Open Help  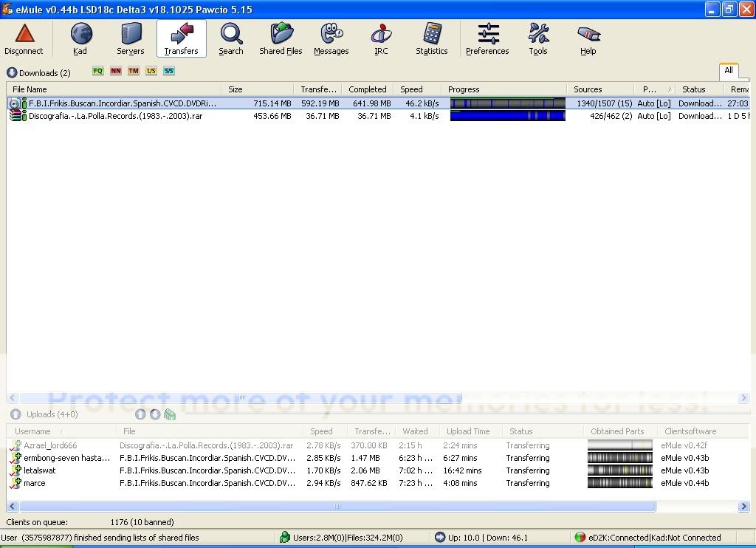click(x=588, y=39)
